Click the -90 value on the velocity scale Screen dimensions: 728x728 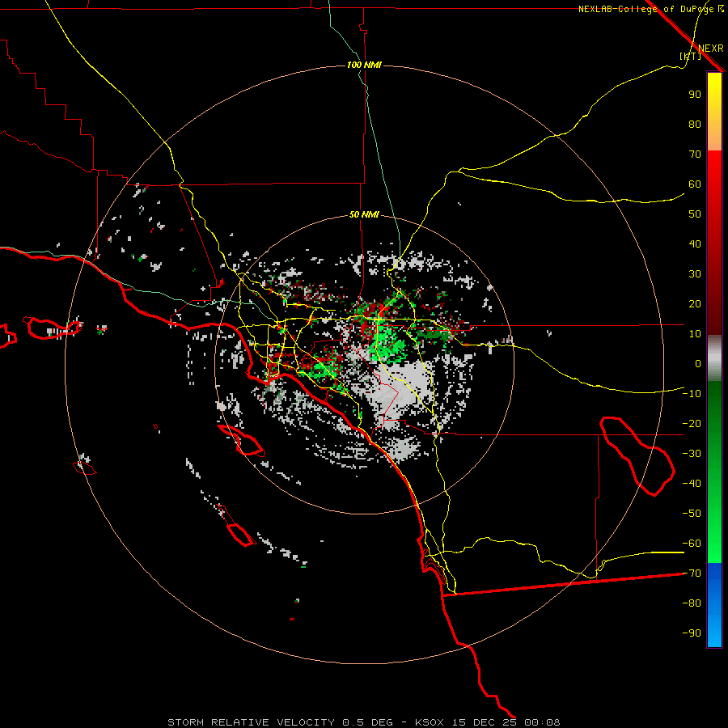[x=692, y=633]
